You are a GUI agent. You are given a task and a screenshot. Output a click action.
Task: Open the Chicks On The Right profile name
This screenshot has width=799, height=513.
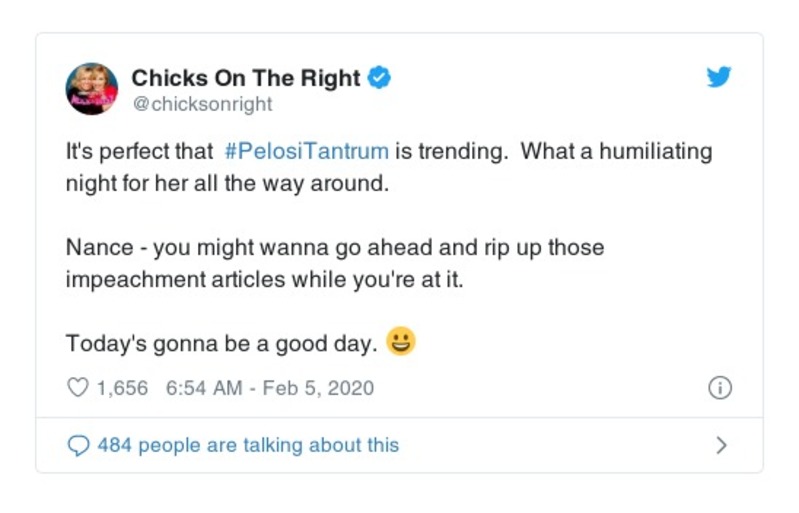click(x=246, y=78)
